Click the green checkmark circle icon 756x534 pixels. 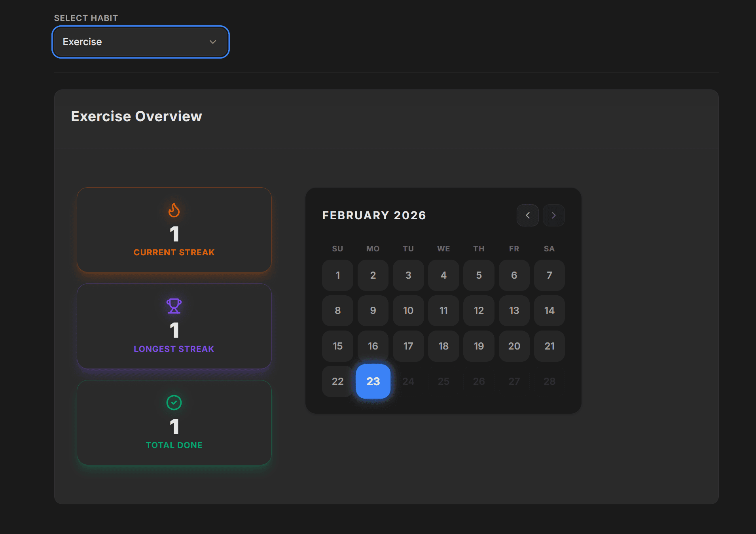pyautogui.click(x=174, y=403)
